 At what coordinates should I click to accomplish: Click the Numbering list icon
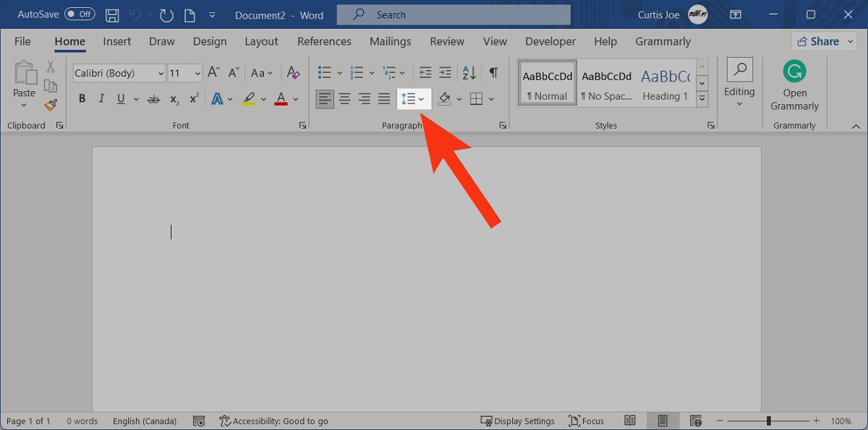point(357,73)
